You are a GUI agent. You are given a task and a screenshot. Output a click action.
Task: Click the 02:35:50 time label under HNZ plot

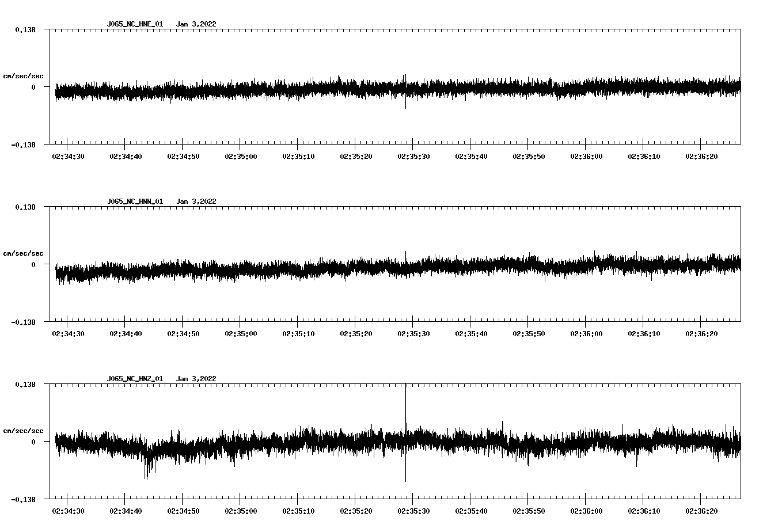tap(529, 511)
